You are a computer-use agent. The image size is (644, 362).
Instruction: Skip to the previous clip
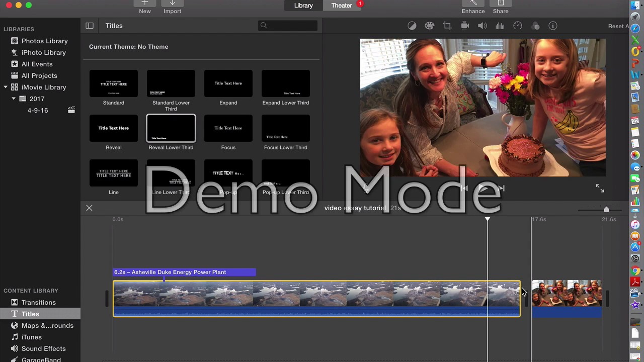pos(464,188)
